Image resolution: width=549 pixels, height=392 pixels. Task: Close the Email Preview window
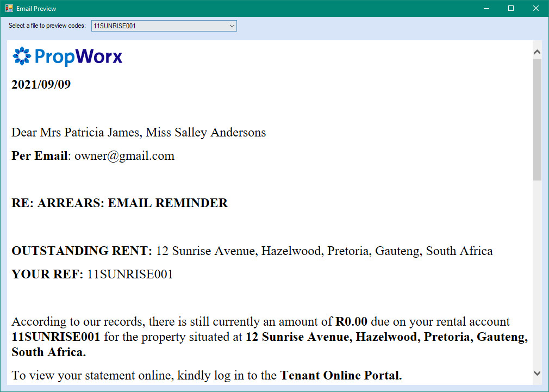536,8
